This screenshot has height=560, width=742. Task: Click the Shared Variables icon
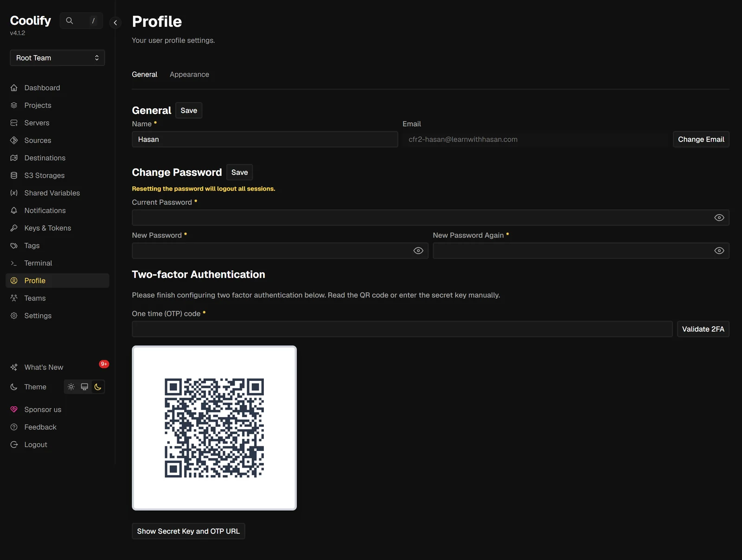[x=14, y=193]
